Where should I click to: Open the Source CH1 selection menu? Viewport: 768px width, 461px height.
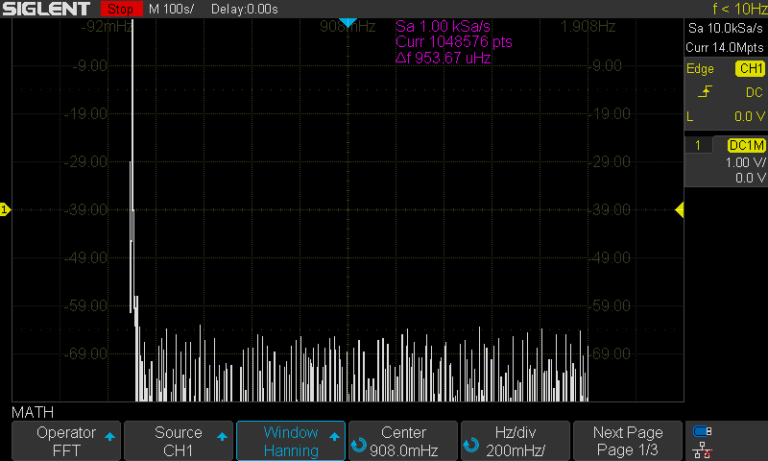pyautogui.click(x=178, y=441)
